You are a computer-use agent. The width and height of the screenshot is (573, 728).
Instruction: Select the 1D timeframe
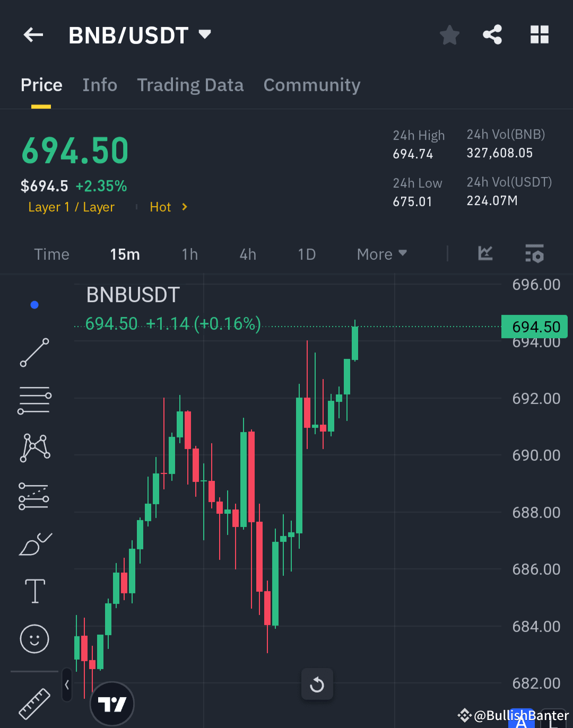[x=307, y=254]
